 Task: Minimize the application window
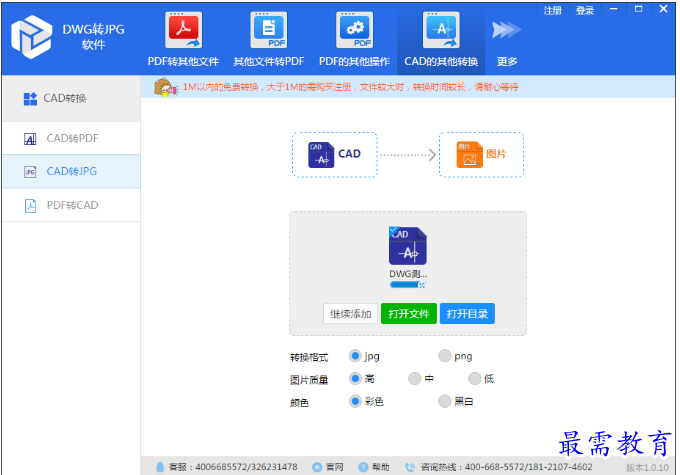coord(613,9)
